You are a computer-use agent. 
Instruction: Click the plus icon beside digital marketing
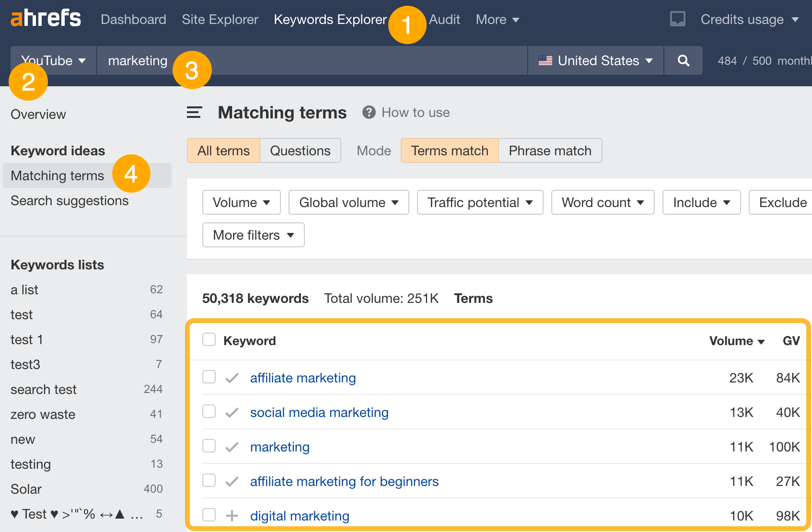coord(232,516)
